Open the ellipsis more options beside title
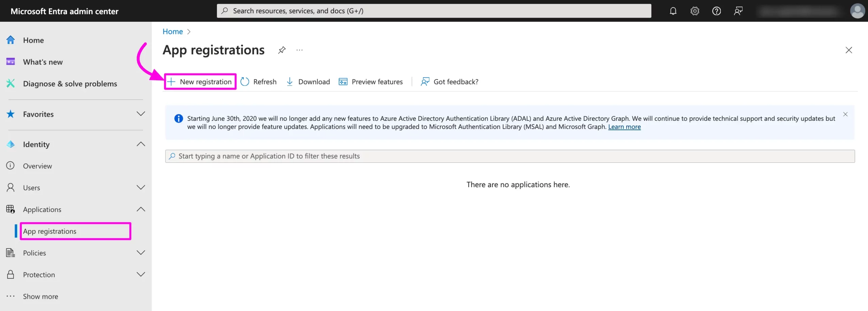This screenshot has height=311, width=868. point(299,50)
